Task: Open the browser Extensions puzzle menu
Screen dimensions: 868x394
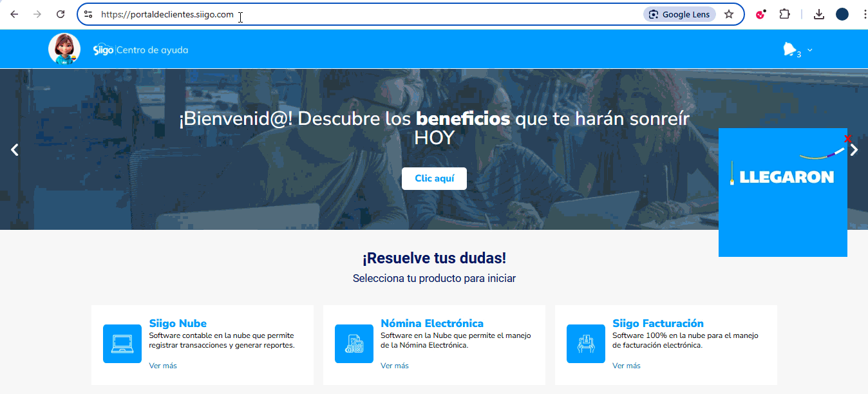Action: pos(784,14)
